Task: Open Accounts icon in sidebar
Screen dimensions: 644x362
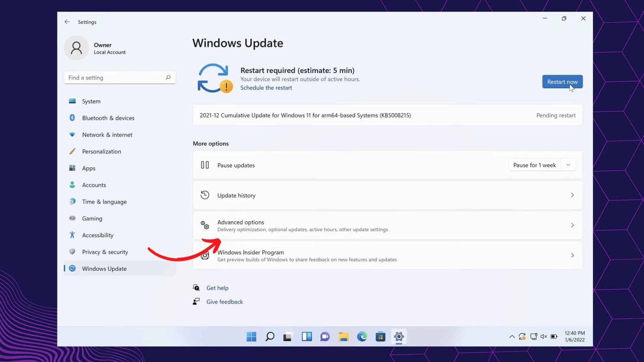Action: (72, 185)
